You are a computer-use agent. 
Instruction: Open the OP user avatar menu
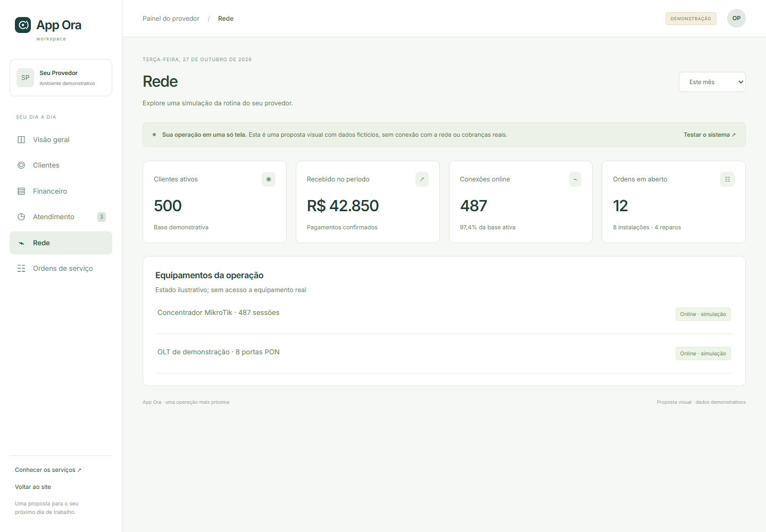[736, 18]
